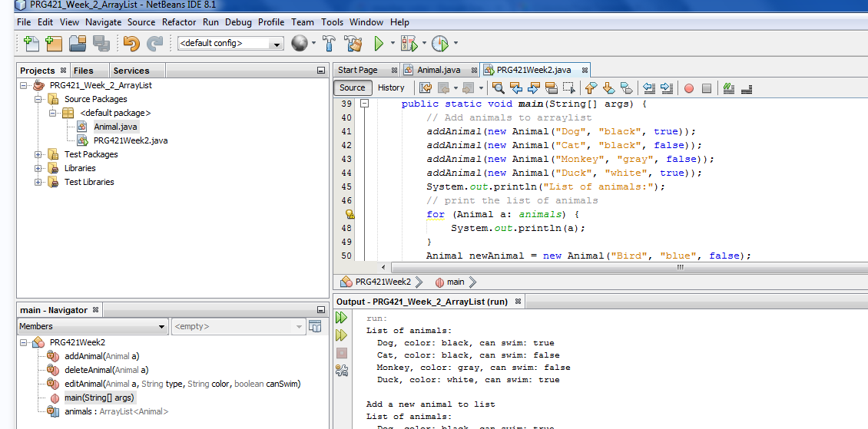The width and height of the screenshot is (868, 429).
Task: Click the PRG421Week2 breadcrumb below editor
Action: click(383, 282)
